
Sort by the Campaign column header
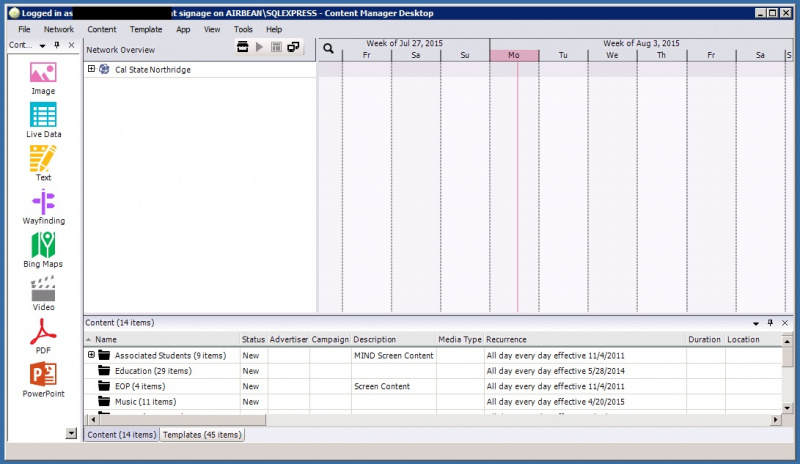coord(330,339)
